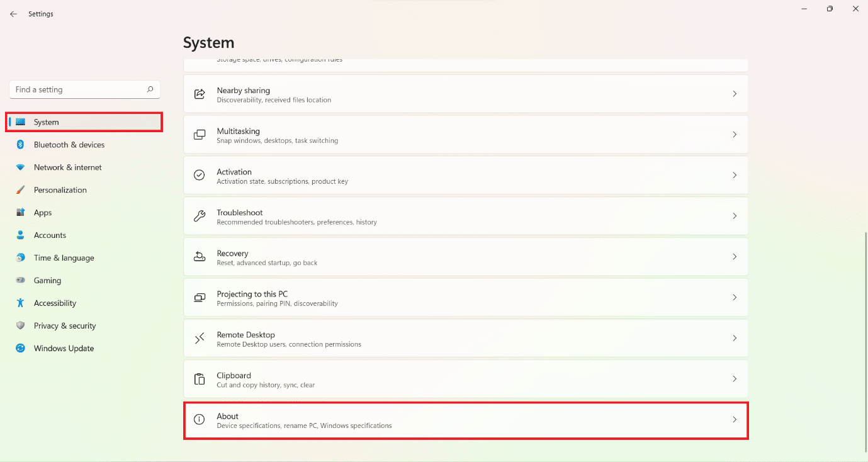Expand the Multitasking row chevron
The height and width of the screenshot is (462, 868).
click(734, 135)
